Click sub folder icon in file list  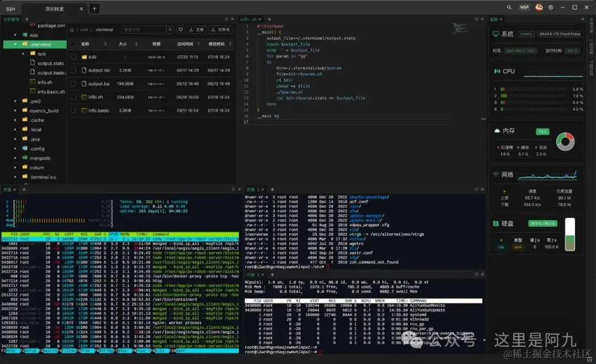click(84, 57)
